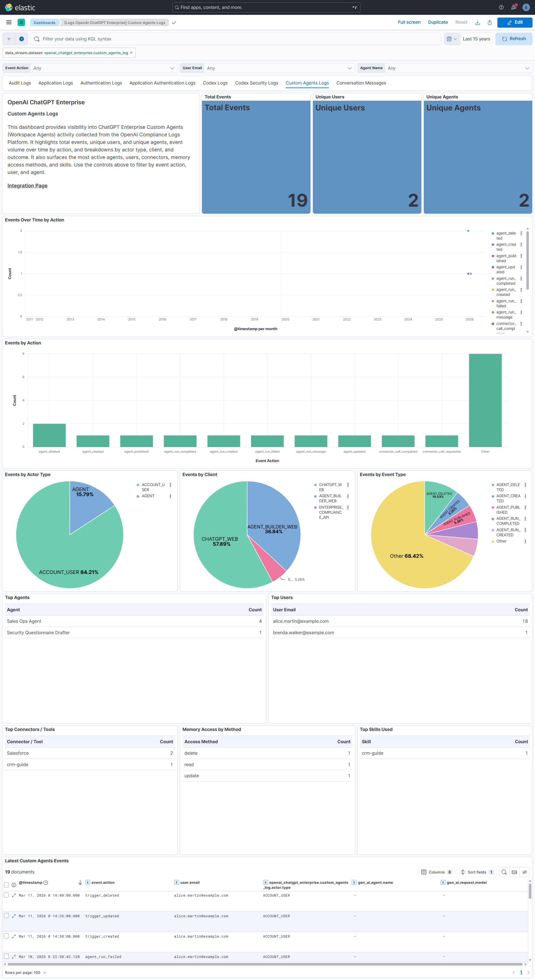535x980 pixels.
Task: Click the Full screen button
Action: click(409, 22)
